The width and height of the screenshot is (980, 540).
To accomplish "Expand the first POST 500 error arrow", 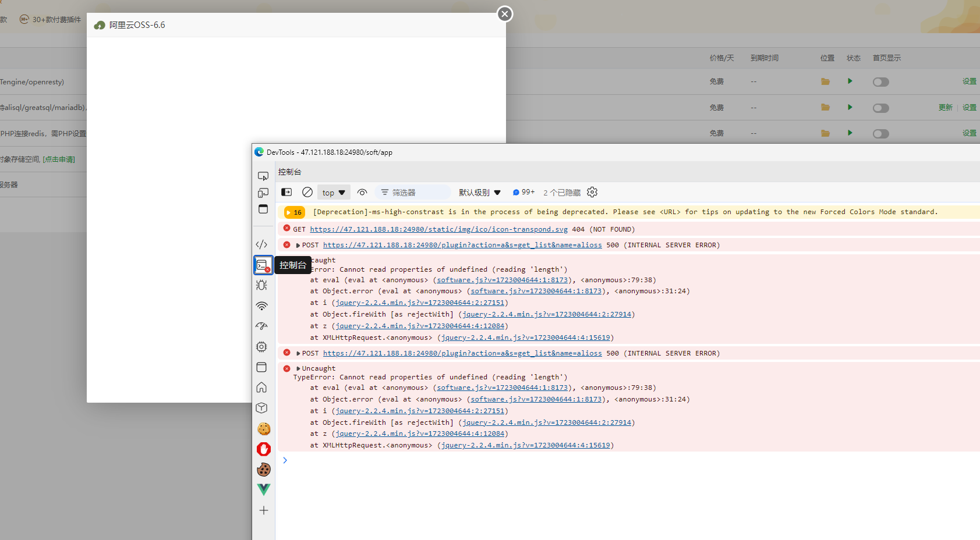I will pyautogui.click(x=298, y=246).
